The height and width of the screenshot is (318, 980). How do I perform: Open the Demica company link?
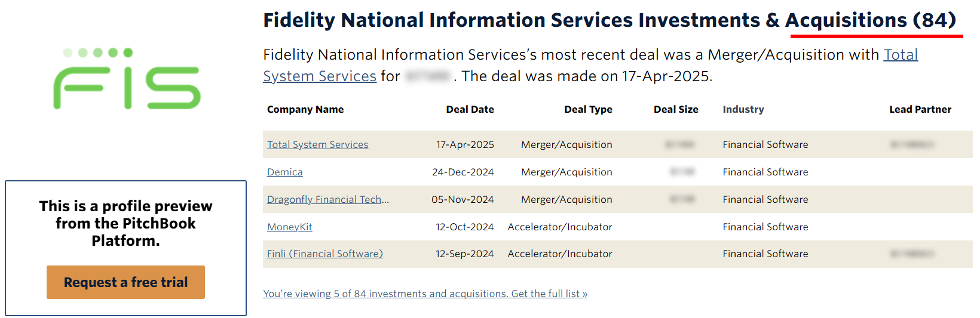point(284,172)
